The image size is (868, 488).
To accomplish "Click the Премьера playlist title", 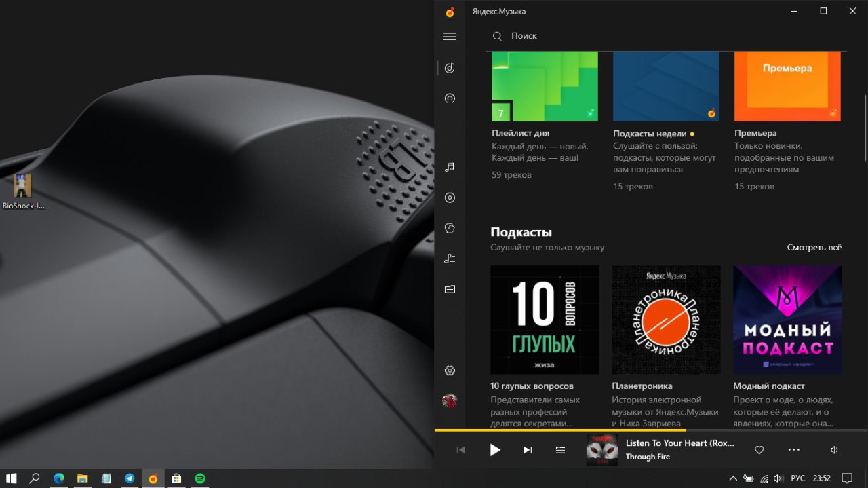I will [755, 133].
